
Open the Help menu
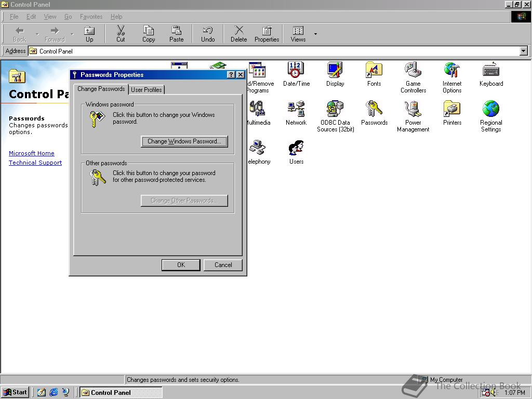tap(116, 17)
